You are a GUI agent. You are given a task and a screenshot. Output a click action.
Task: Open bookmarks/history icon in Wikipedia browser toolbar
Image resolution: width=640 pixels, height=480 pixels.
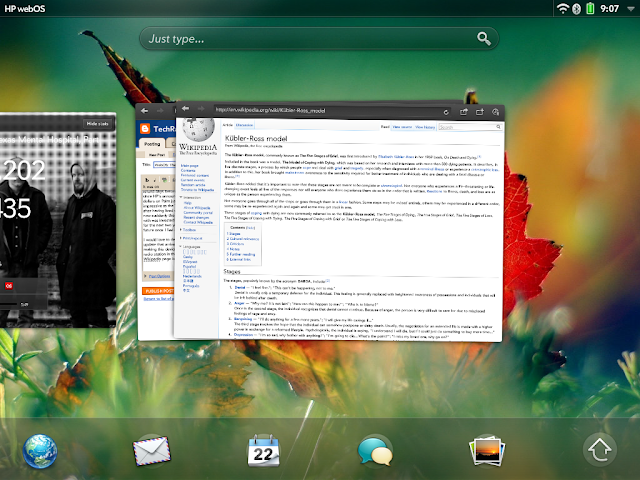point(496,112)
